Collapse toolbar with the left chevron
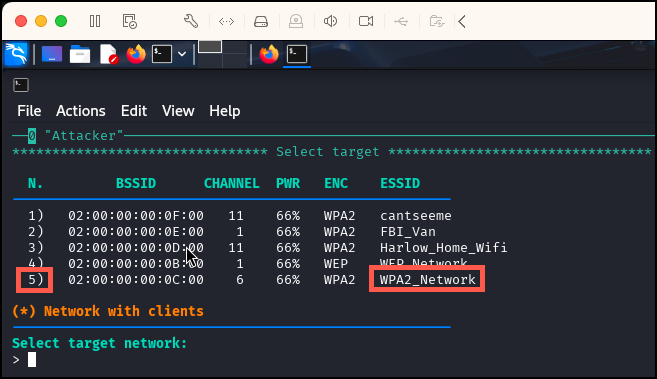Image resolution: width=657 pixels, height=379 pixels. tap(462, 21)
